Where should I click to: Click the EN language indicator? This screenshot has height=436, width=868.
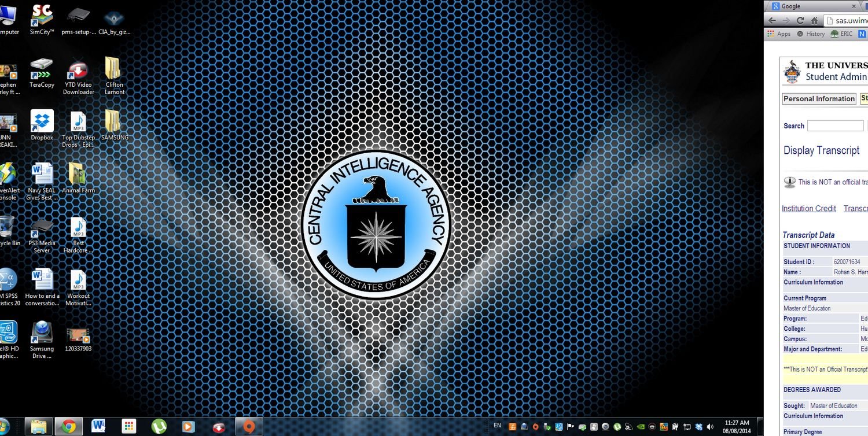pyautogui.click(x=497, y=426)
